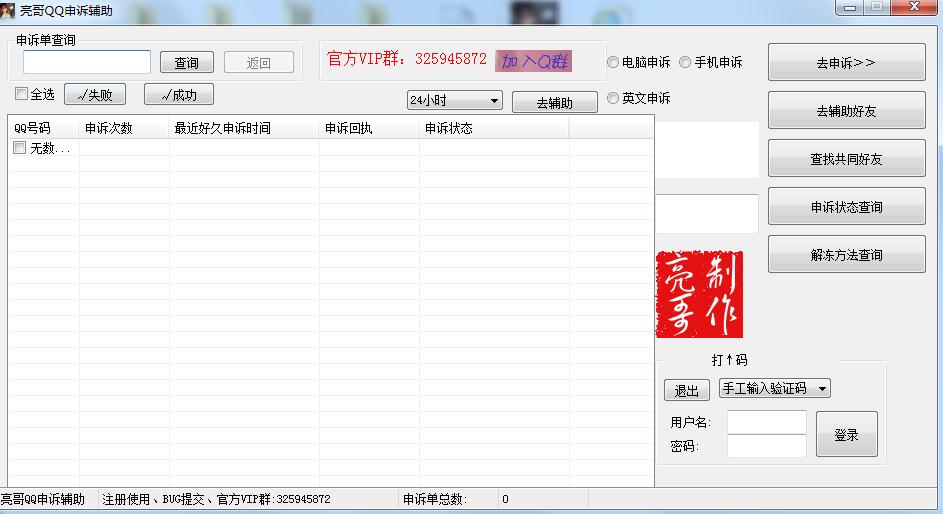Sort by 申诉状态 column header
Image resolution: width=943 pixels, height=514 pixels.
click(494, 128)
